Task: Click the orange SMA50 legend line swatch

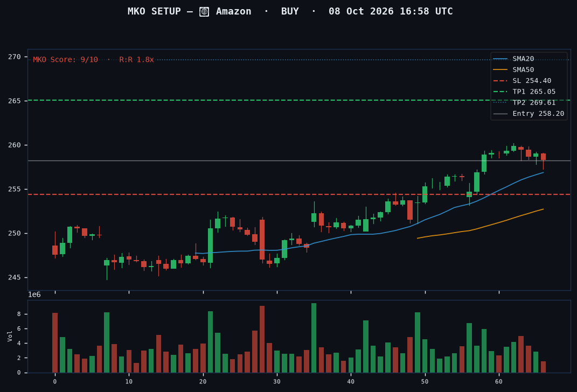Action: pyautogui.click(x=500, y=70)
